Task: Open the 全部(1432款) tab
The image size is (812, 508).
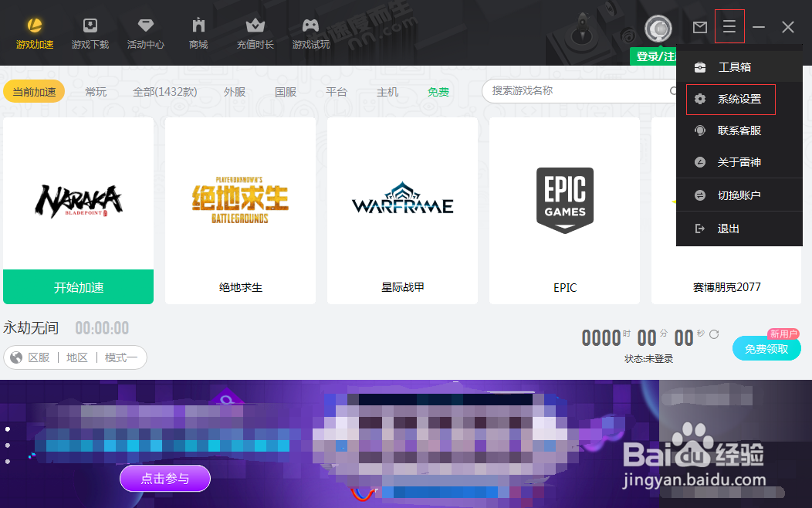Action: coord(164,92)
